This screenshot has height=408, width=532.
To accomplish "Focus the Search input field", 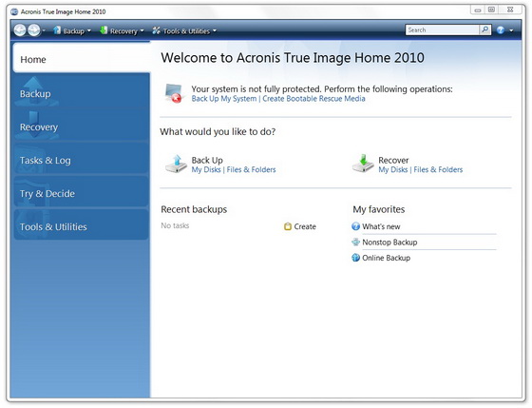I will pos(442,29).
